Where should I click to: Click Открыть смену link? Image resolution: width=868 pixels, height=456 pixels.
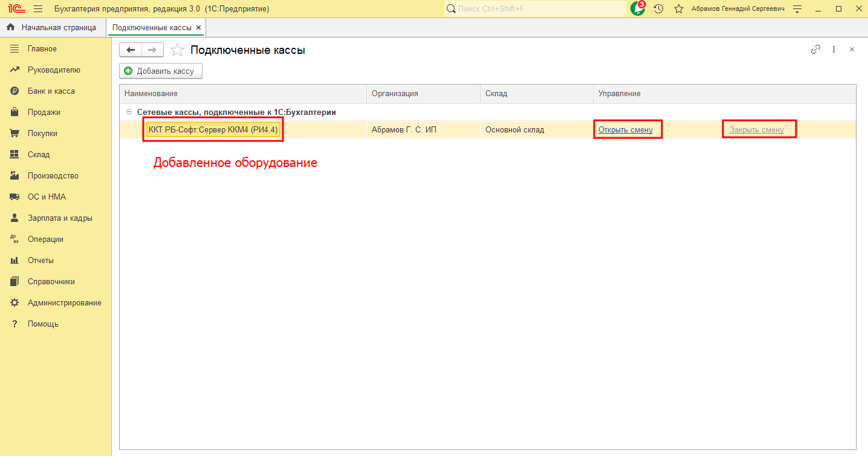626,129
